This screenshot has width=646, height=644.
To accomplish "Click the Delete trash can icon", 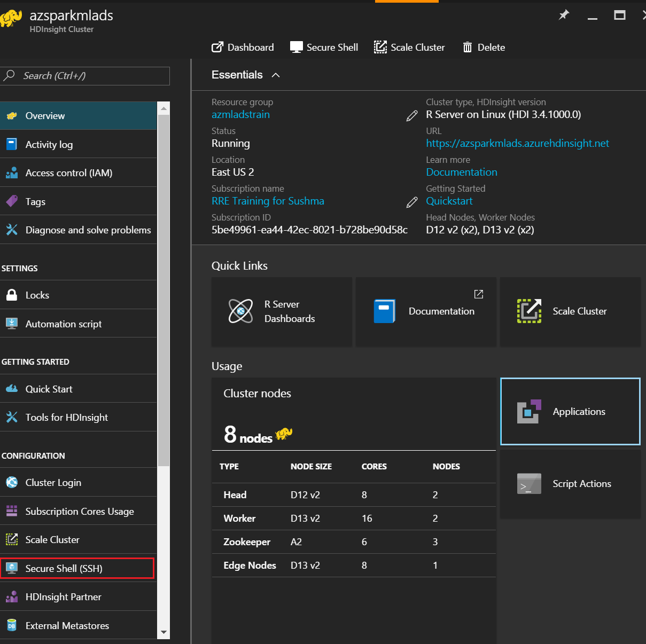I will coord(468,47).
